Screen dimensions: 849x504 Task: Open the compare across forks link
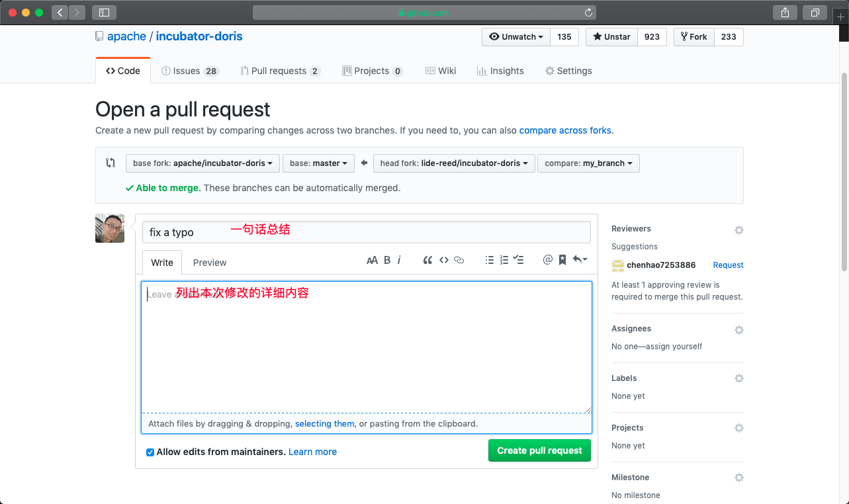click(x=565, y=130)
